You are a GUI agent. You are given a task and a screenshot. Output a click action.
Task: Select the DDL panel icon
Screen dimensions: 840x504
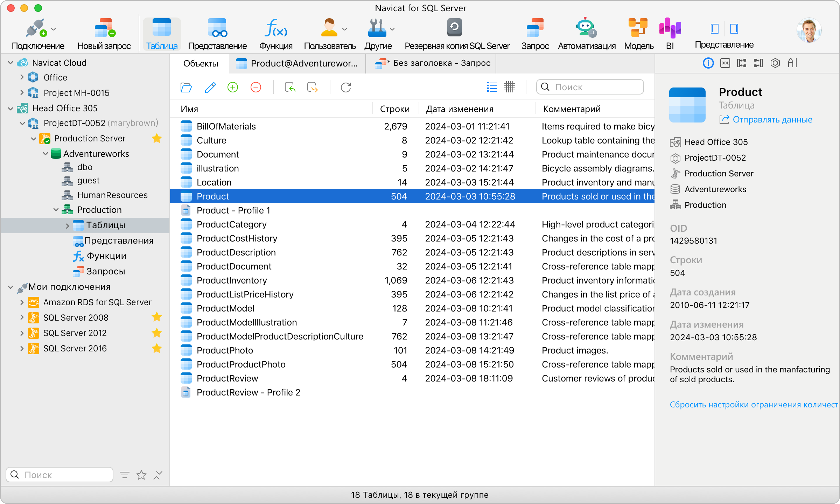[x=725, y=63]
